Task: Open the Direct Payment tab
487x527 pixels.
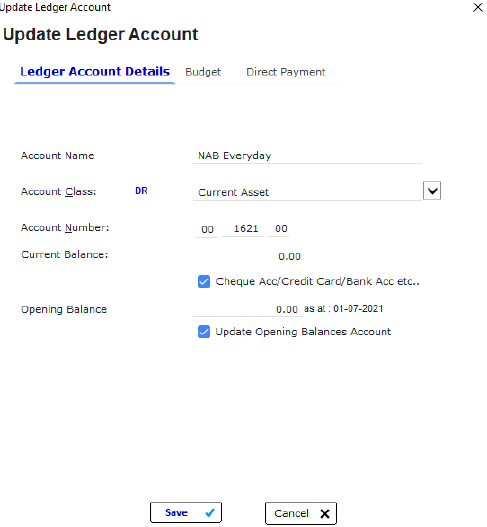Action: [x=286, y=72]
